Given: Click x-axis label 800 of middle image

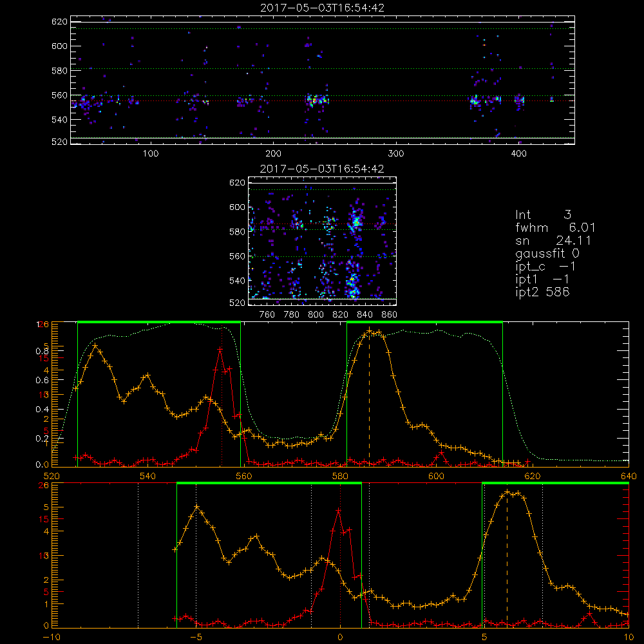Looking at the screenshot, I should point(316,315).
